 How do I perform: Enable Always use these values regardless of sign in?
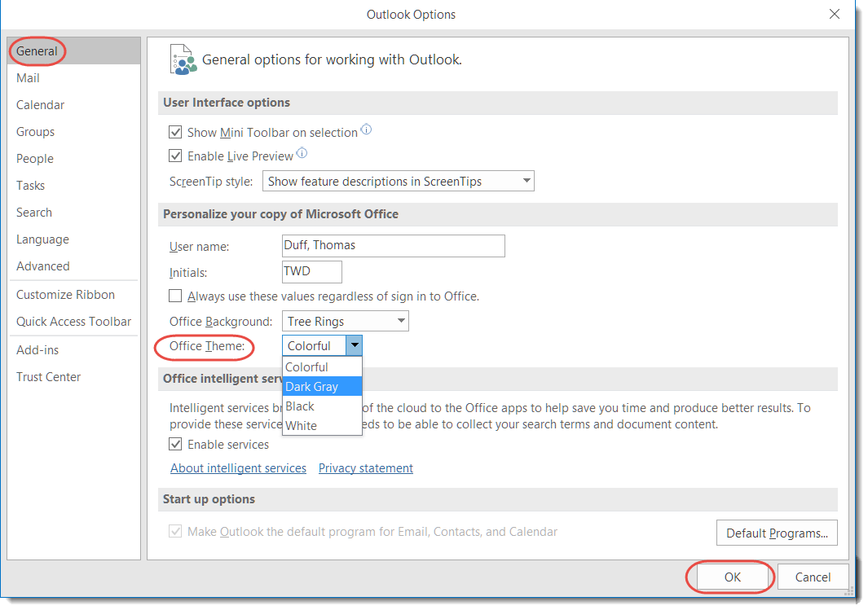(175, 296)
